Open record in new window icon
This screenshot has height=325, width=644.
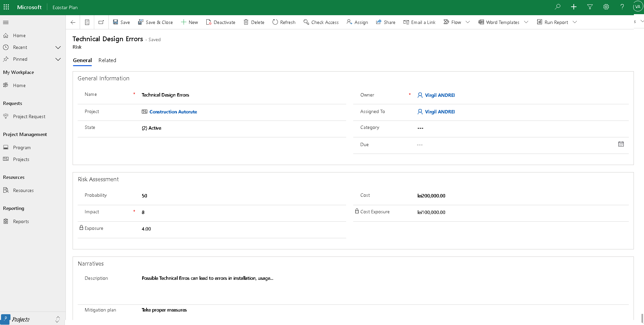[101, 22]
